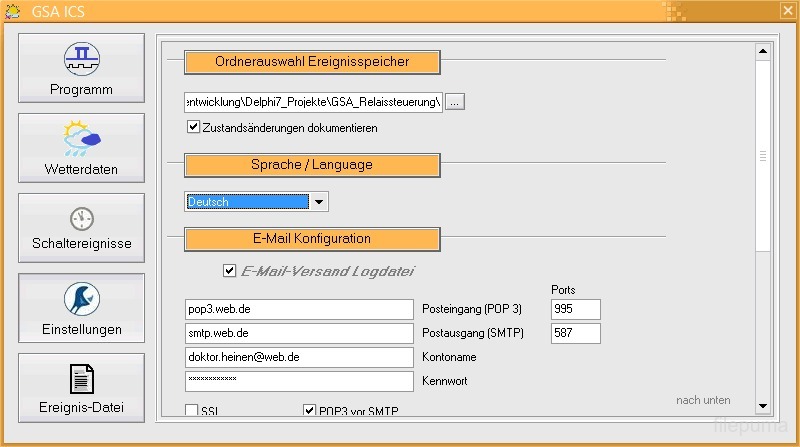The width and height of the screenshot is (800, 447).
Task: Click the POP3 server input field
Action: (299, 309)
